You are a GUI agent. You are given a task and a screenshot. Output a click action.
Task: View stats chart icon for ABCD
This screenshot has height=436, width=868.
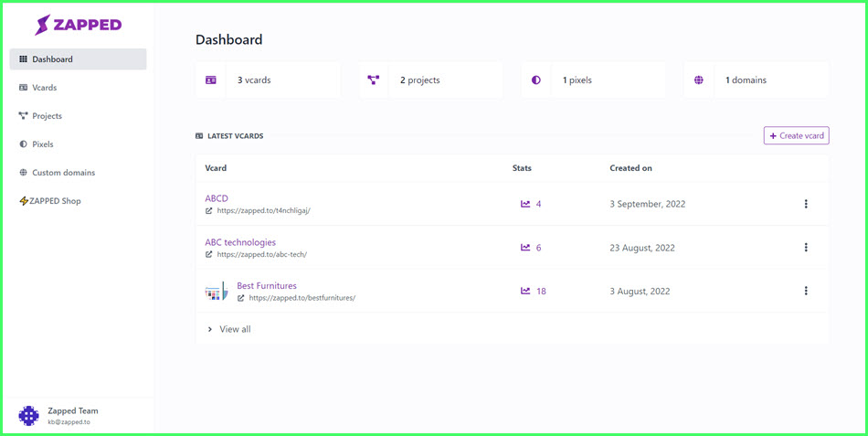pyautogui.click(x=525, y=204)
